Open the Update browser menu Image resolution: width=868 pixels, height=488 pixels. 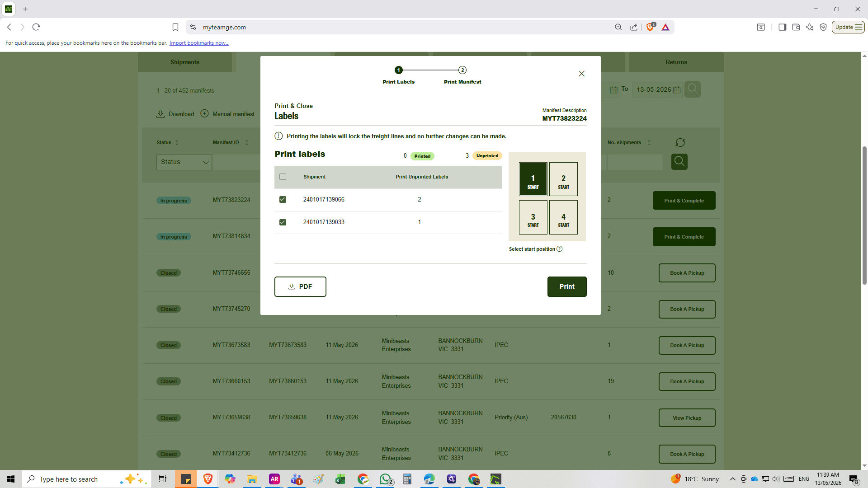coord(848,27)
